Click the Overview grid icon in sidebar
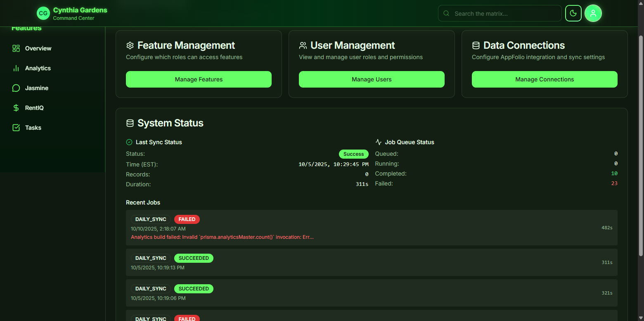Viewport: 644px width, 321px height. pos(16,48)
